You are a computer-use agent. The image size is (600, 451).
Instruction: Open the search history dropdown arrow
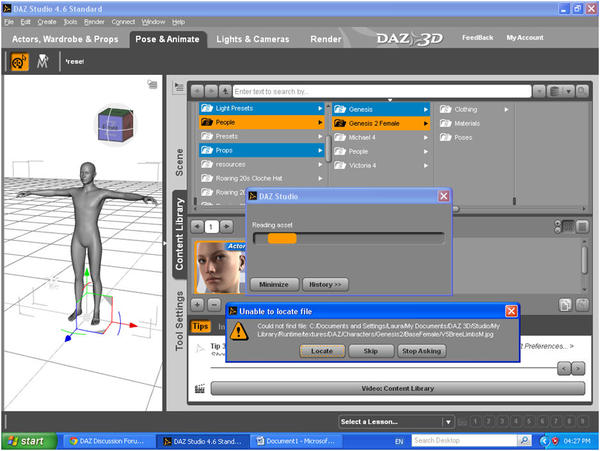click(539, 91)
